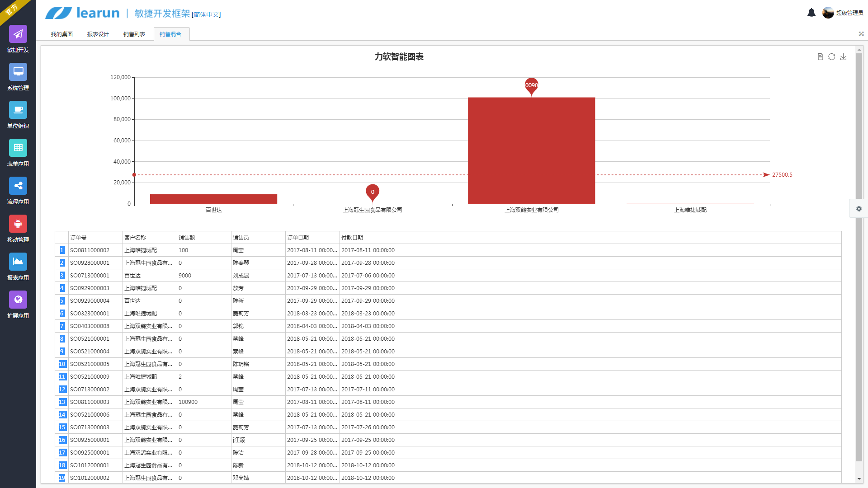Image resolution: width=868 pixels, height=488 pixels.
Task: Click salesperson 邓尚婧 cell
Action: click(x=258, y=478)
